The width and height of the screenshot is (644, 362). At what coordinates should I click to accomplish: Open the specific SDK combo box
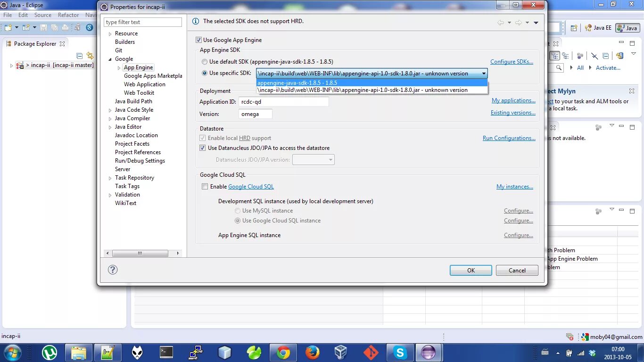coord(372,74)
